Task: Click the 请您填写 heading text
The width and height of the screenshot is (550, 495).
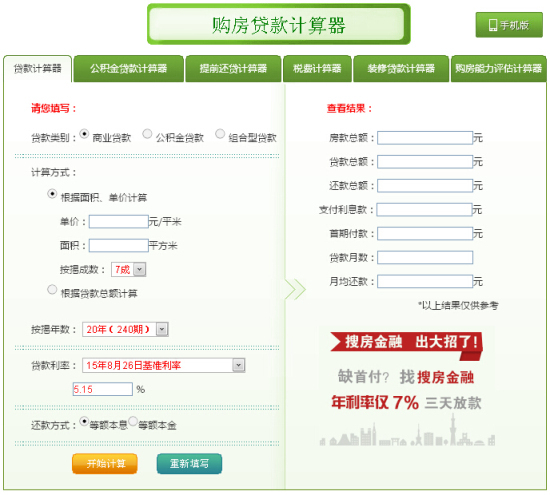Action: pyautogui.click(x=53, y=108)
